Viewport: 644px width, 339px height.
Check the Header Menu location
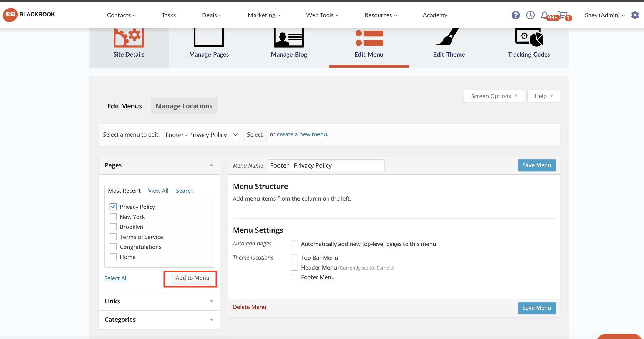point(294,267)
